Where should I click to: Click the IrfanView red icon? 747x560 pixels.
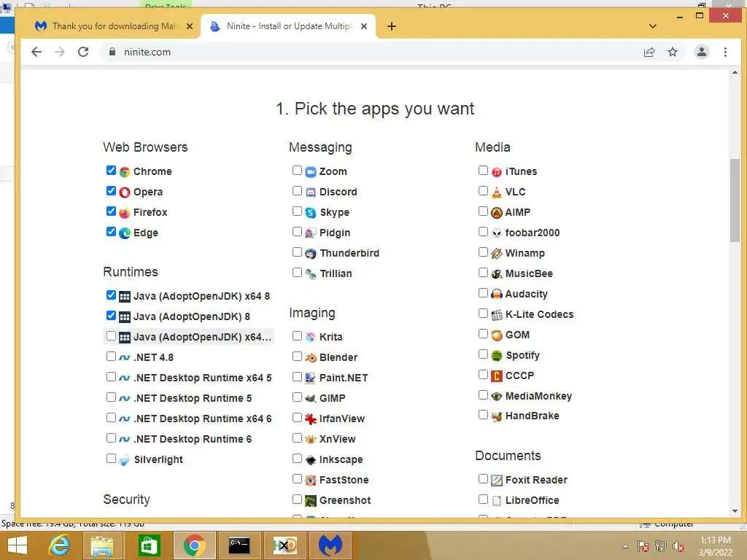click(x=311, y=419)
